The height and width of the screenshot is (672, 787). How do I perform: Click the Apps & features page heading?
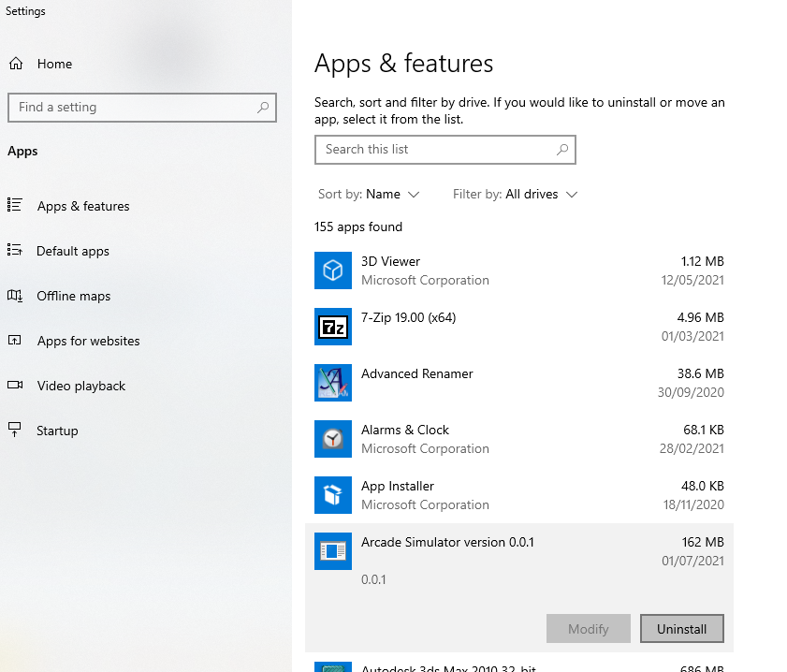pyautogui.click(x=403, y=64)
